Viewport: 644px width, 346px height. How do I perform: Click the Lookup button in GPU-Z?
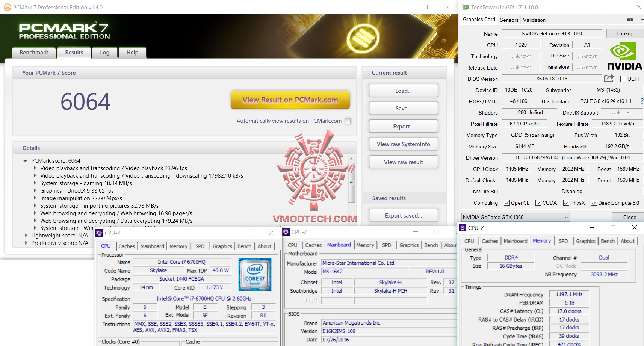(x=624, y=33)
